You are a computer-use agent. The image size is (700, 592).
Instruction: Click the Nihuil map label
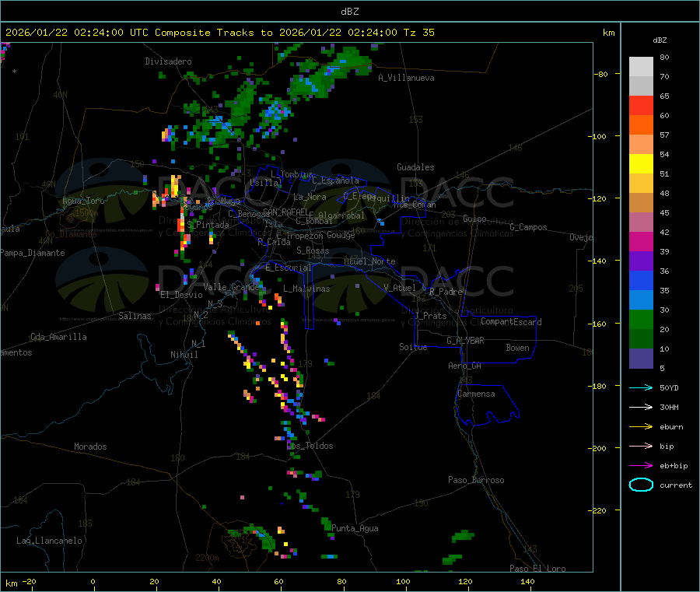coord(184,355)
